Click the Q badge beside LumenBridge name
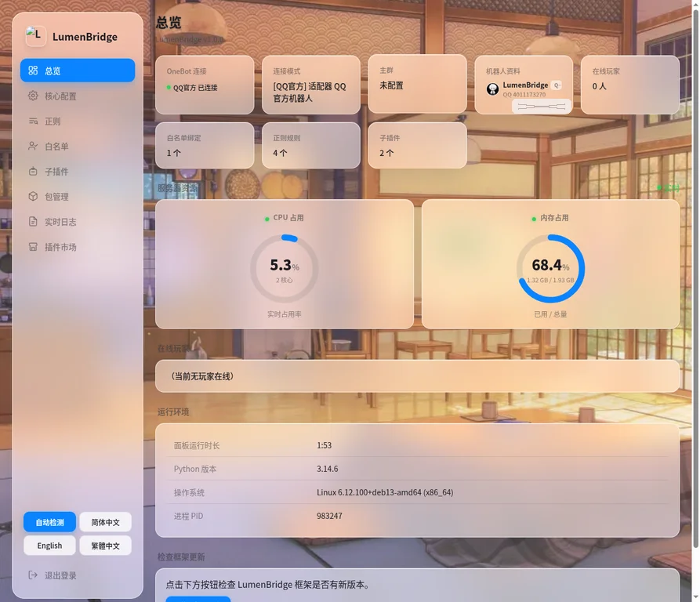This screenshot has height=602, width=700. 557,85
